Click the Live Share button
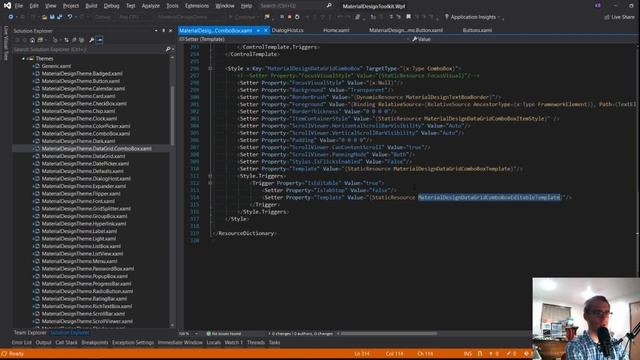The width and height of the screenshot is (640, 360). [x=620, y=17]
